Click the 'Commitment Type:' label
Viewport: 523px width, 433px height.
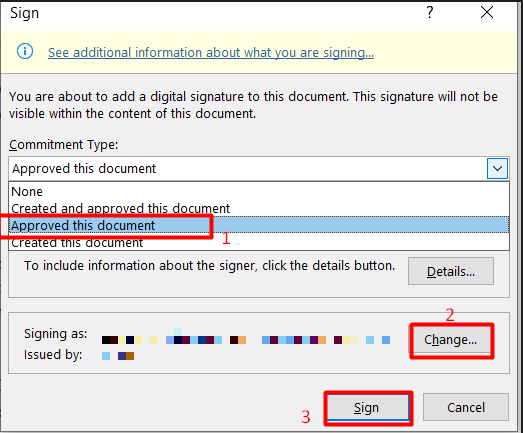[x=63, y=145]
